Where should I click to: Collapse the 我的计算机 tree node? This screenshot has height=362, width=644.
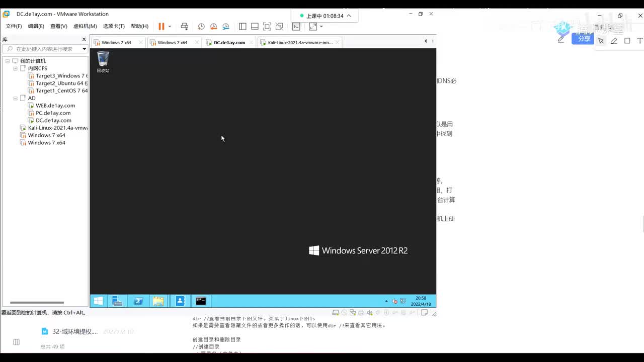[8, 61]
